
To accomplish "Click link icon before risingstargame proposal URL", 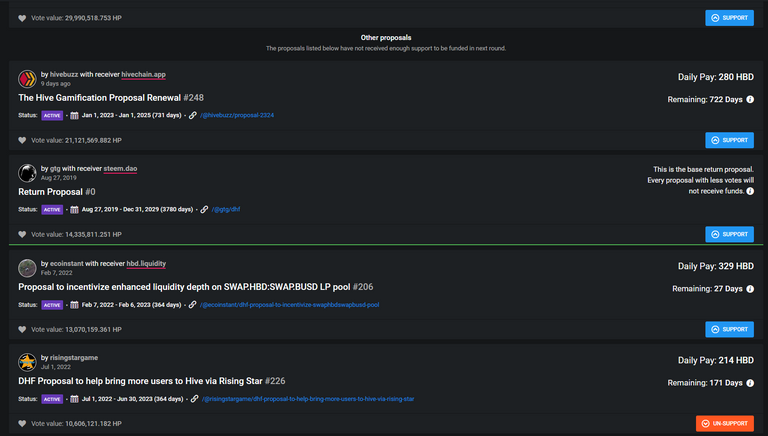I will coord(194,399).
